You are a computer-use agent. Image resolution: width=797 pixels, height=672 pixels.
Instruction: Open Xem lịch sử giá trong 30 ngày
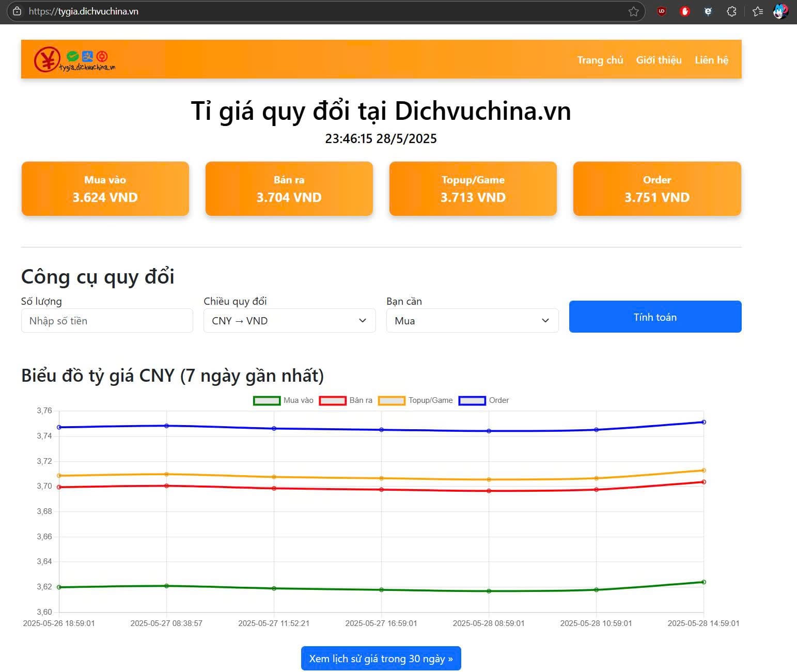[381, 659]
